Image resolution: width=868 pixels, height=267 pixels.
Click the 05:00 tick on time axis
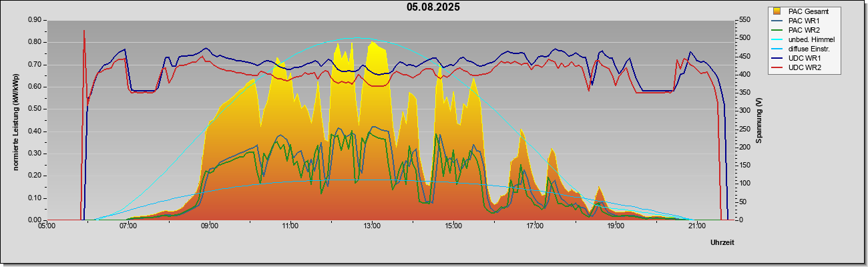[47, 226]
